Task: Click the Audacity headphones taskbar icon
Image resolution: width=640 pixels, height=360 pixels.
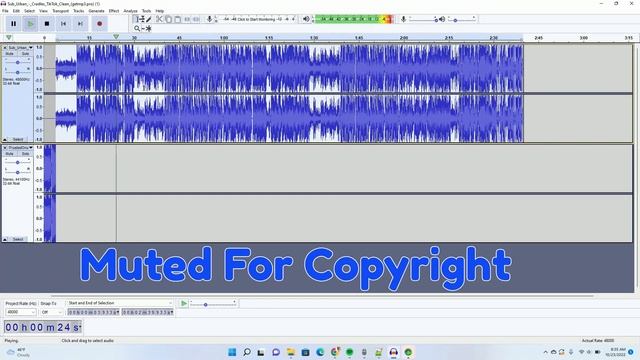Action: [393, 352]
